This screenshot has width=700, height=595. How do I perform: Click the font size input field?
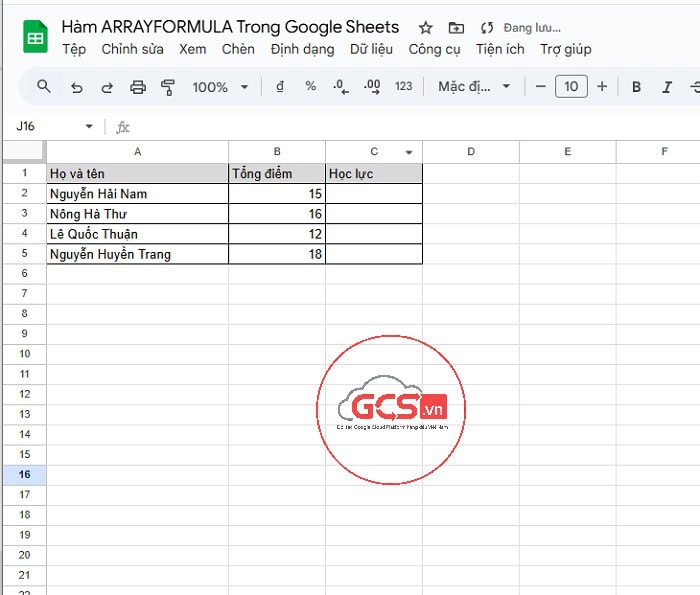[x=571, y=87]
